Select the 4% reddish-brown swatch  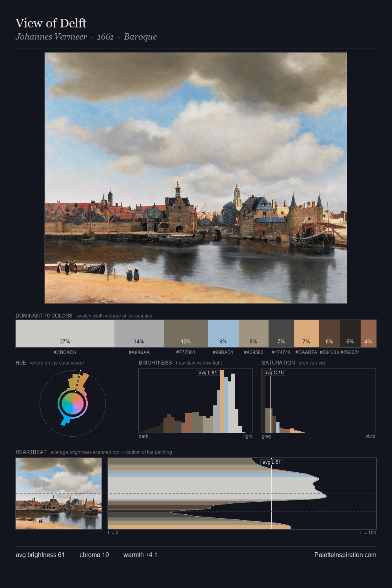click(368, 334)
